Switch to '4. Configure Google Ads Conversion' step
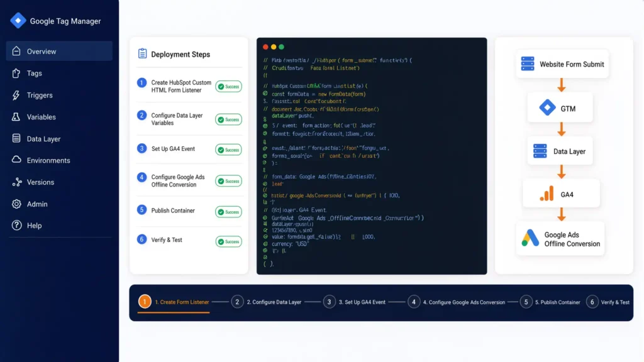 click(x=456, y=302)
